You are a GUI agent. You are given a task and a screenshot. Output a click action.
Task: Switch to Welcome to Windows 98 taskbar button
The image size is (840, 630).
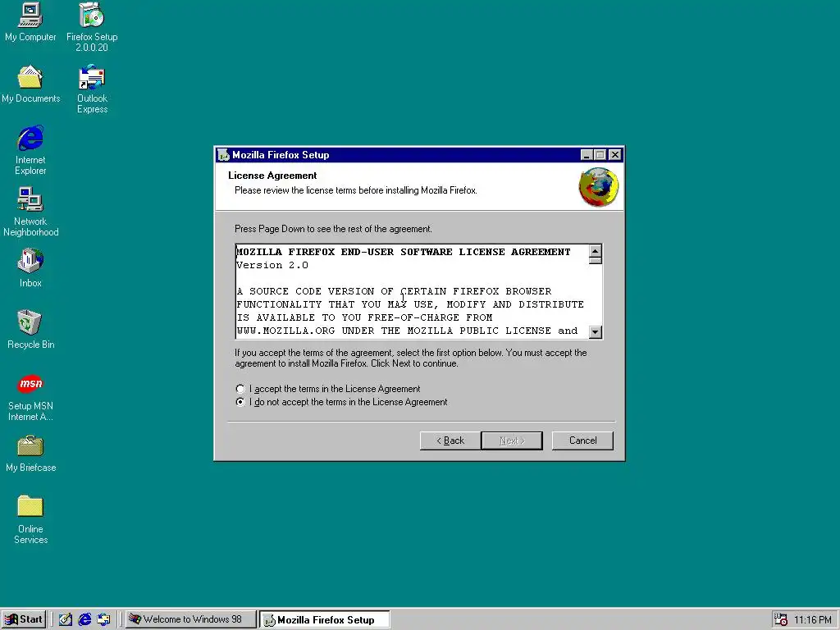pos(190,620)
